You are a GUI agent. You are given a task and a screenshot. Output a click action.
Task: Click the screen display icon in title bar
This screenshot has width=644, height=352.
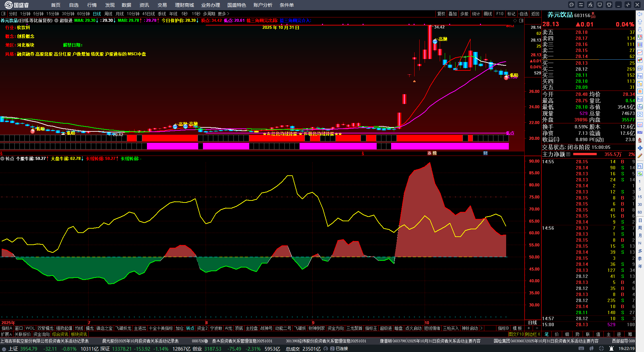pos(600,5)
